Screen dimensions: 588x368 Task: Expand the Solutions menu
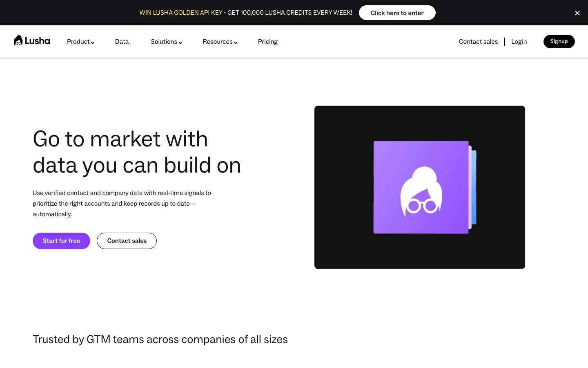(x=164, y=41)
